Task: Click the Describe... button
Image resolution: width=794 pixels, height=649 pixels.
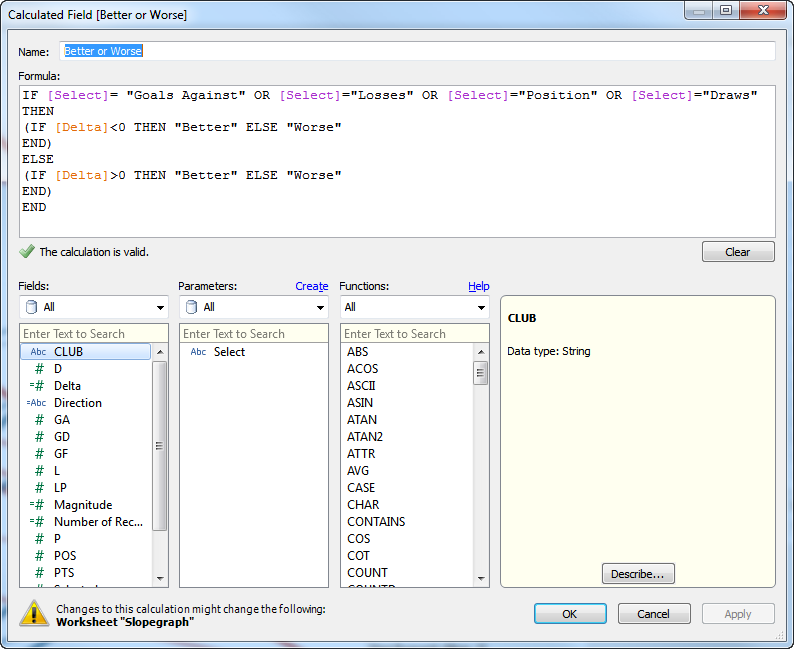Action: click(638, 574)
